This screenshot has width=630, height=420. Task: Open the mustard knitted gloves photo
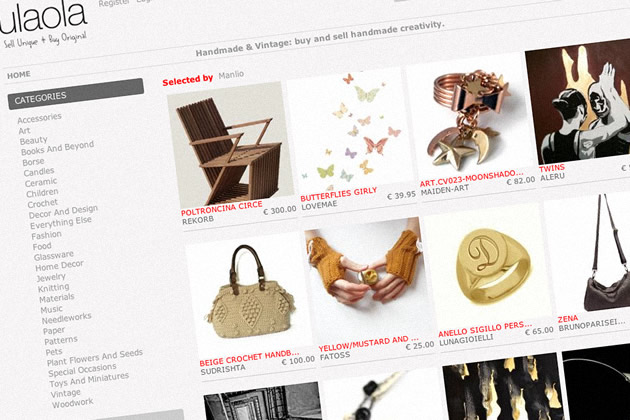368,281
